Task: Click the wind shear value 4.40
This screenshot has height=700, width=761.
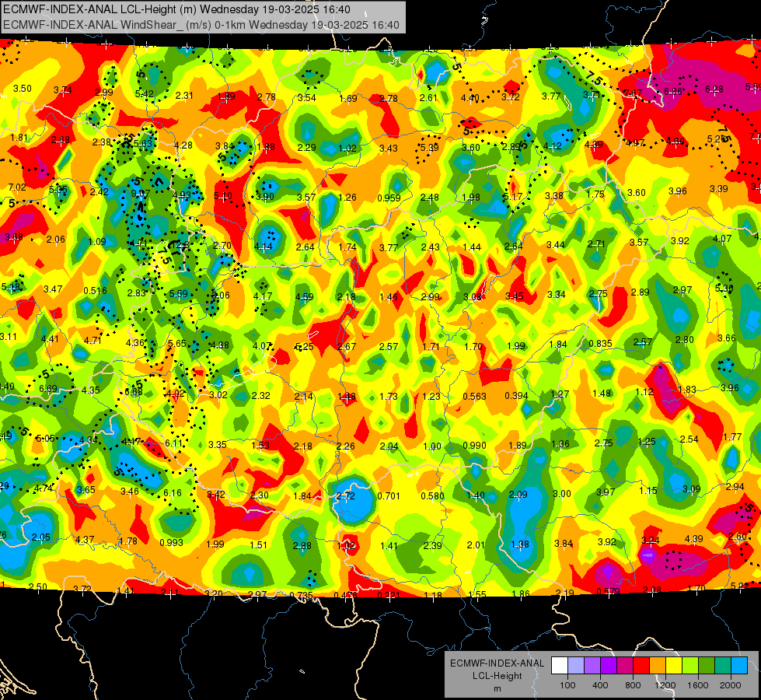Action: point(470,98)
